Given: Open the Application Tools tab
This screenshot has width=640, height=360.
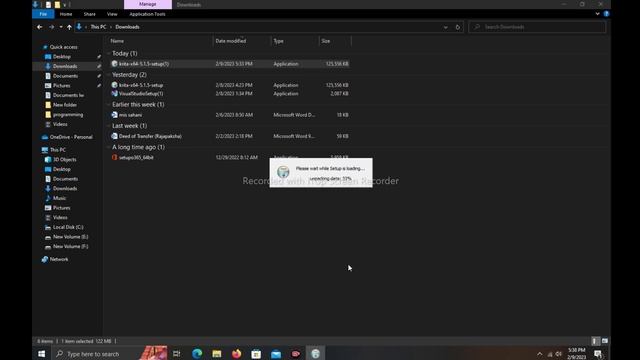Looking at the screenshot, I should tap(147, 14).
